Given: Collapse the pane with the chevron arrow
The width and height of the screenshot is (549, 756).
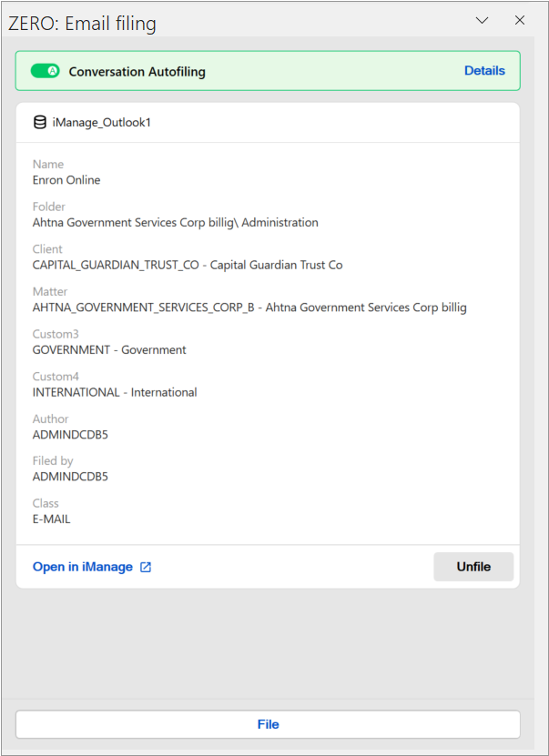Looking at the screenshot, I should coord(482,20).
